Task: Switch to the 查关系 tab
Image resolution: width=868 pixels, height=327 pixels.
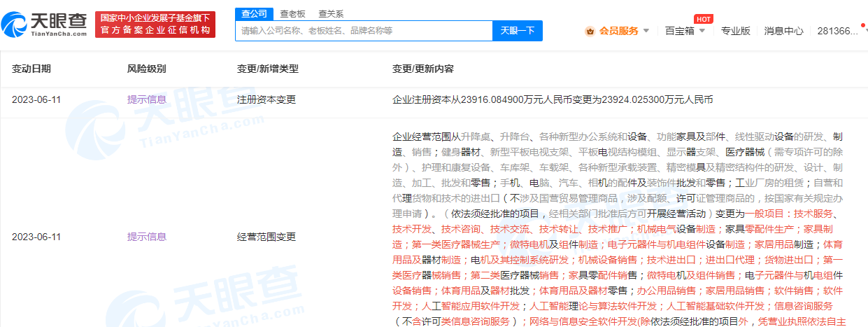Action: click(331, 13)
